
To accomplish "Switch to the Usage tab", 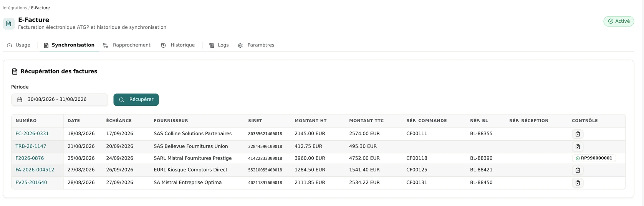I will [x=18, y=45].
